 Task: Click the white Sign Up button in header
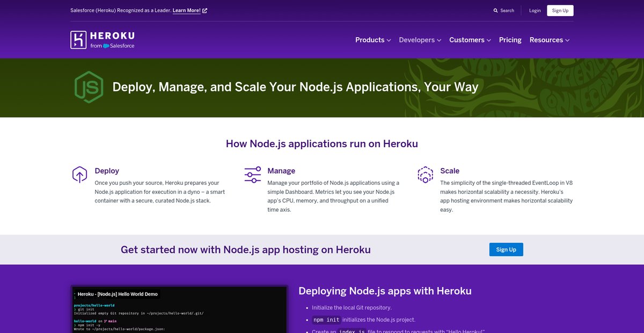(560, 11)
